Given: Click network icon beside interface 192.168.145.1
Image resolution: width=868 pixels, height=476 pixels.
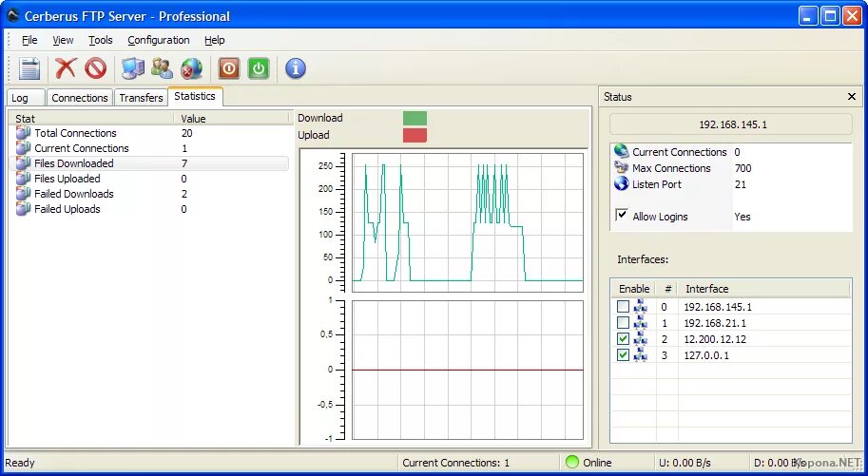Looking at the screenshot, I should (641, 306).
